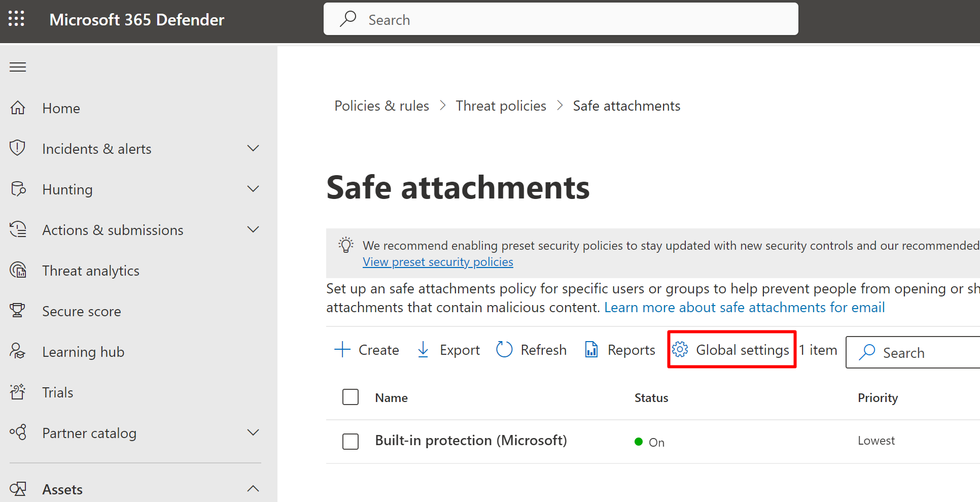Collapse the navigation hamburger menu
The width and height of the screenshot is (980, 502).
tap(18, 67)
